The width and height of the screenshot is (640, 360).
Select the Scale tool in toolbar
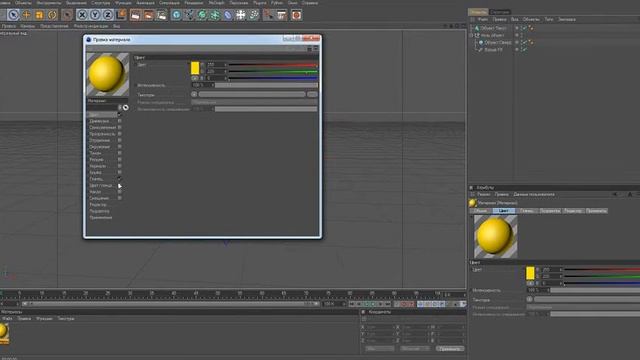(x=39, y=15)
